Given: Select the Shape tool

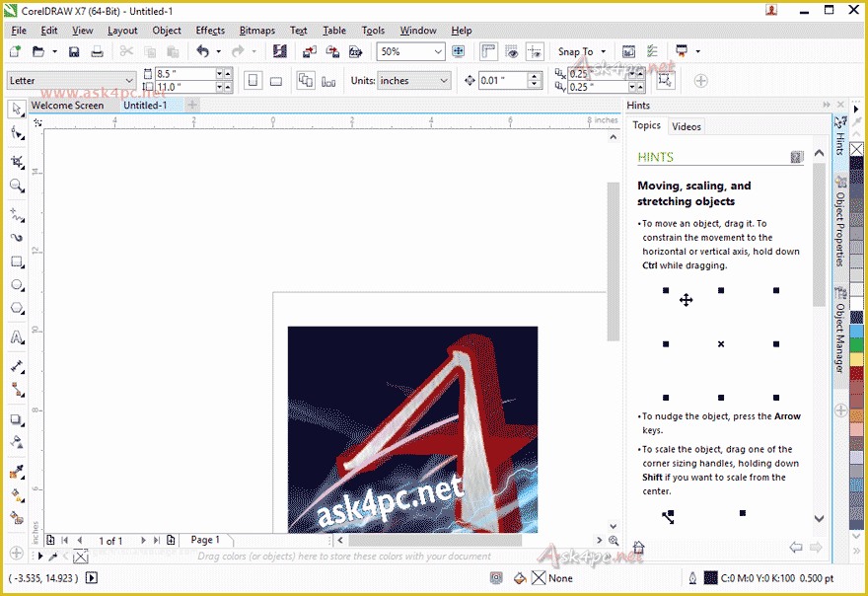Looking at the screenshot, I should pos(17,133).
